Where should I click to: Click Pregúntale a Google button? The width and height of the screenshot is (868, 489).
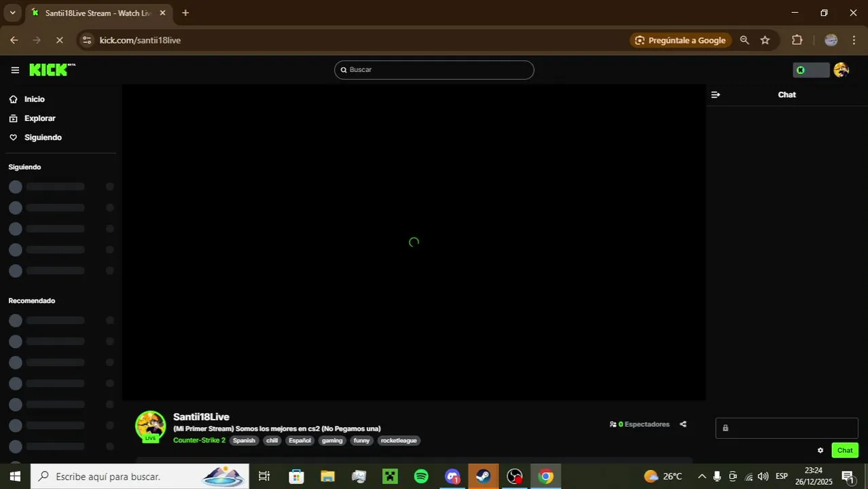pos(681,40)
